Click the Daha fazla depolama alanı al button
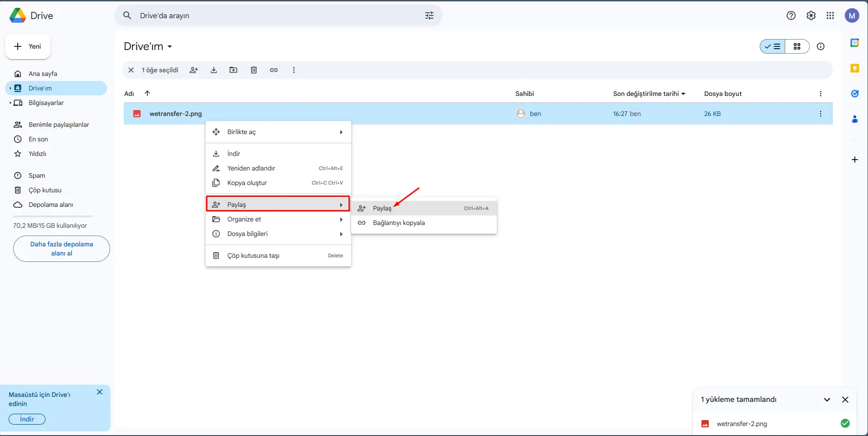868x436 pixels. 61,249
